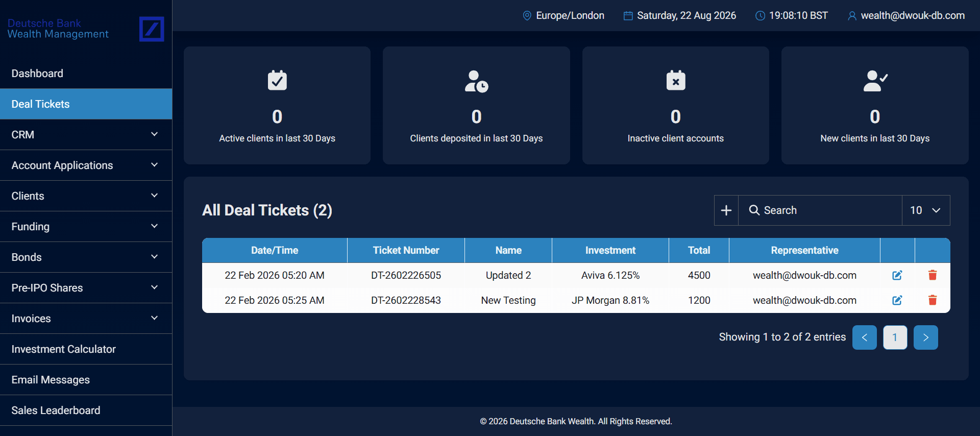The height and width of the screenshot is (436, 980).
Task: Expand the Pre-IPO Shares section
Action: [86, 288]
